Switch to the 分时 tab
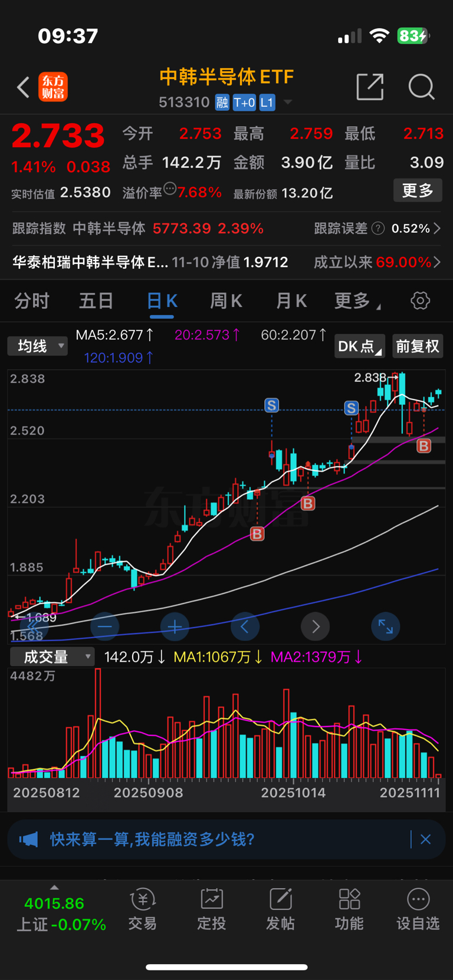 32,301
